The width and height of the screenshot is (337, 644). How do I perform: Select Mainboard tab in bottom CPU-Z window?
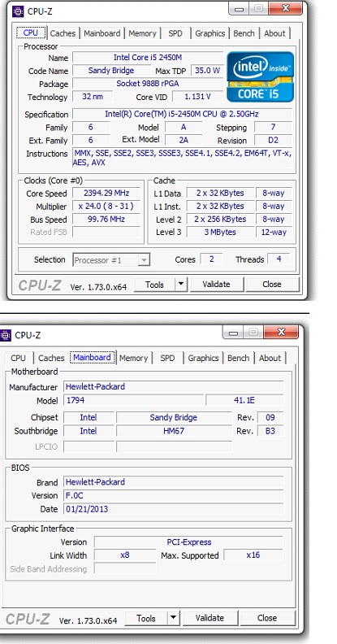pos(93,357)
